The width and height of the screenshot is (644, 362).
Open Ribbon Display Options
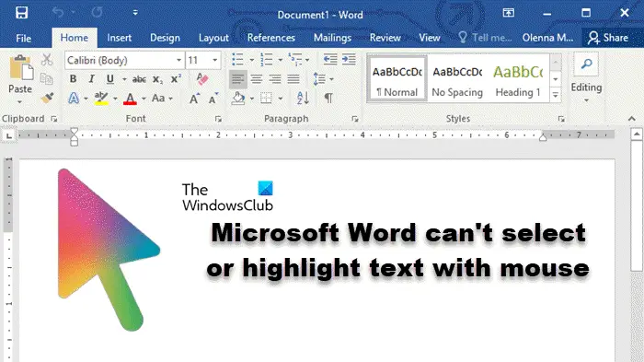point(509,13)
